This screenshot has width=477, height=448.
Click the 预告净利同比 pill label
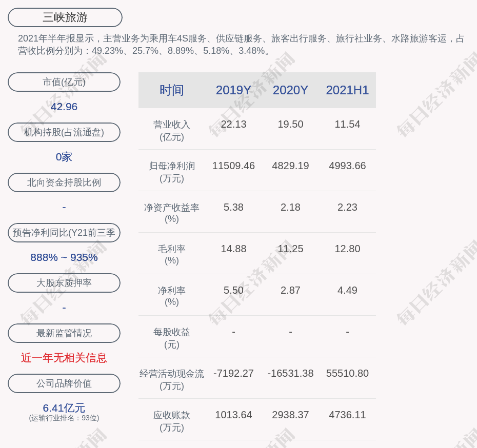64,233
